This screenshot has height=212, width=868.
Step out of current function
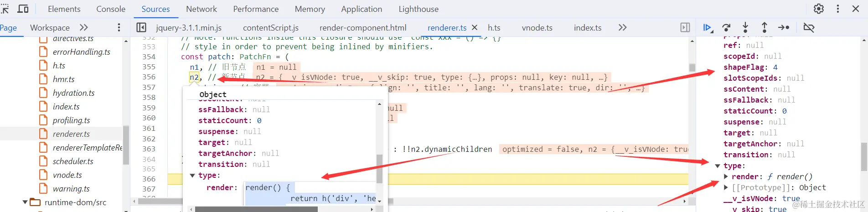[x=765, y=27]
